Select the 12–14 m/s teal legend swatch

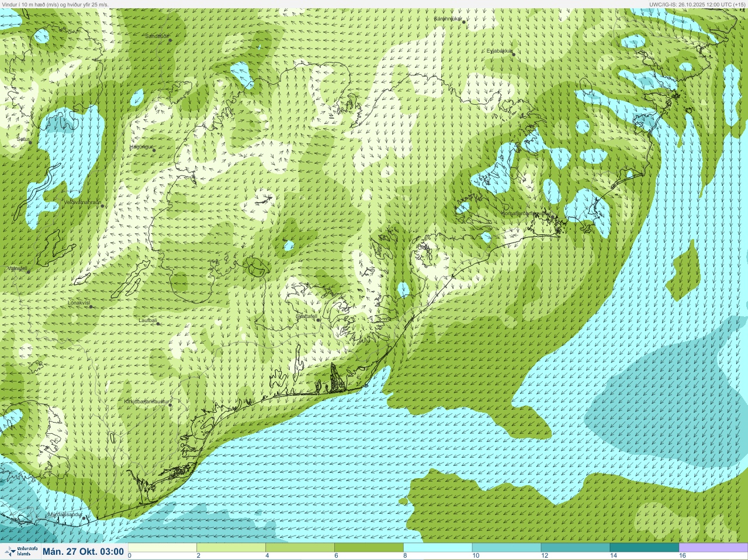[576, 548]
